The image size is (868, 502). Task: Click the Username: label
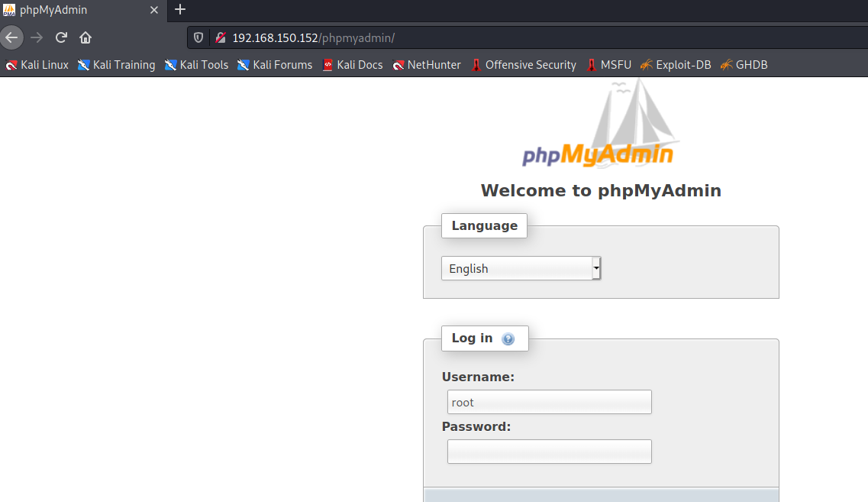point(478,377)
